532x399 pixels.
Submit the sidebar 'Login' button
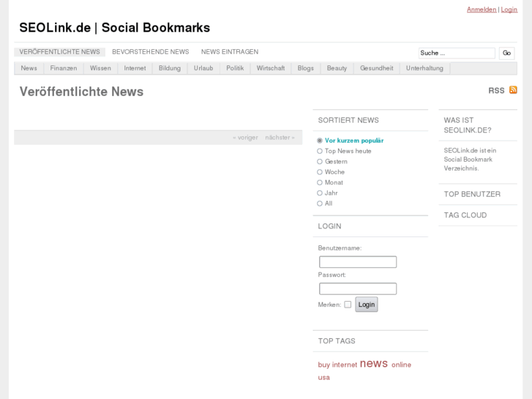(x=367, y=305)
